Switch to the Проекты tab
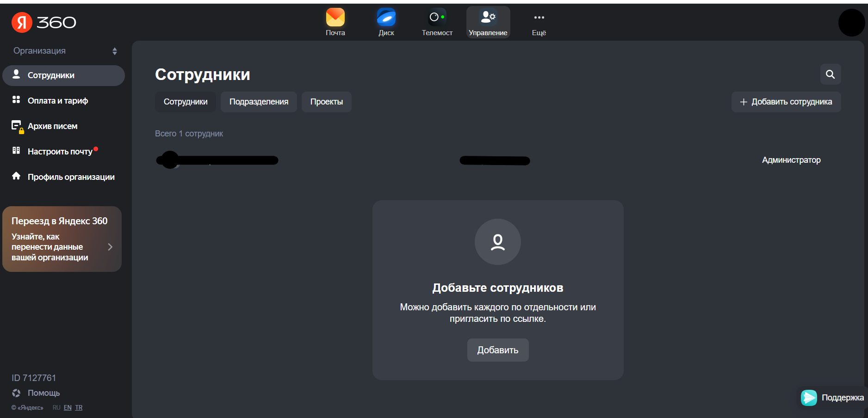 327,102
